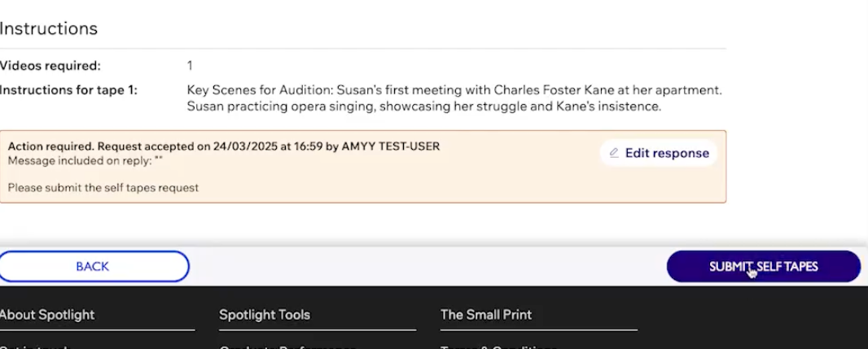Screen dimensions: 868x349
Task: Click the Message included on reply line
Action: tap(85, 161)
